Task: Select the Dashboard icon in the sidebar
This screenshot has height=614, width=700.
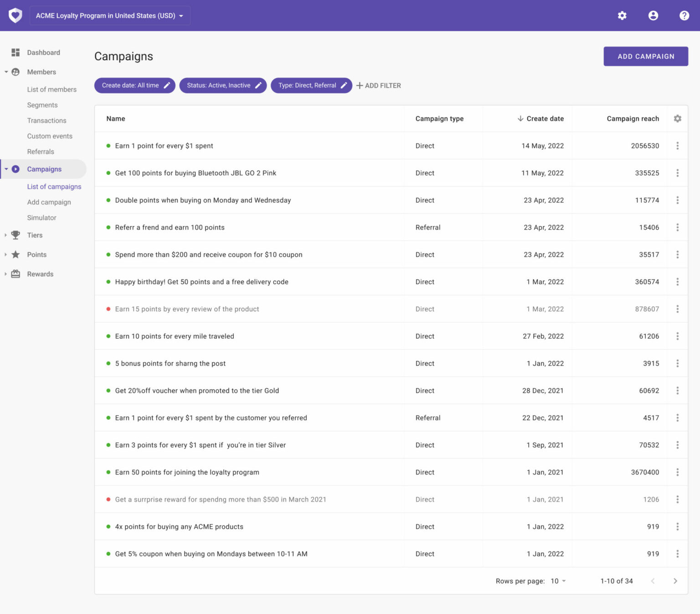Action: coord(15,52)
